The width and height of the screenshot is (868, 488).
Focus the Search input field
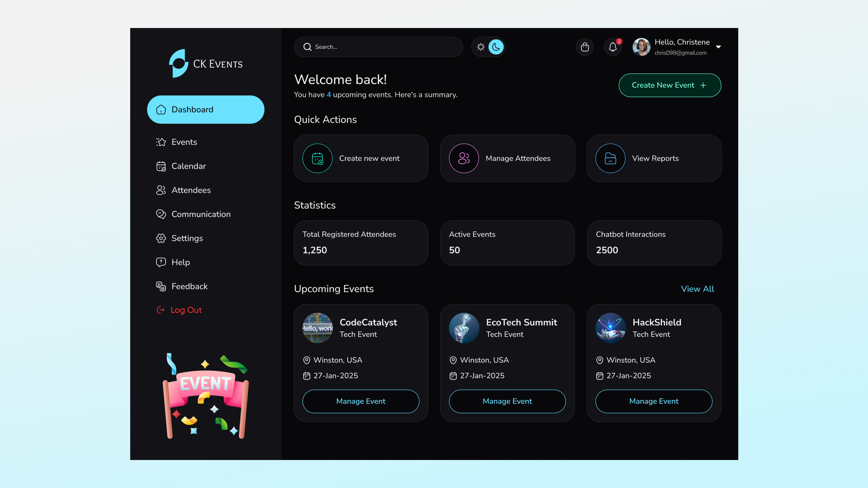(x=384, y=47)
